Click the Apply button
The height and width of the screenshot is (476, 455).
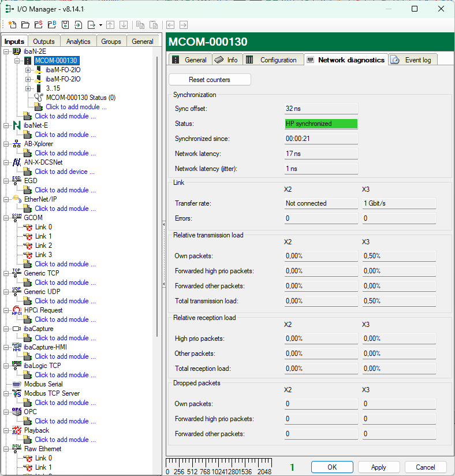coord(379,467)
